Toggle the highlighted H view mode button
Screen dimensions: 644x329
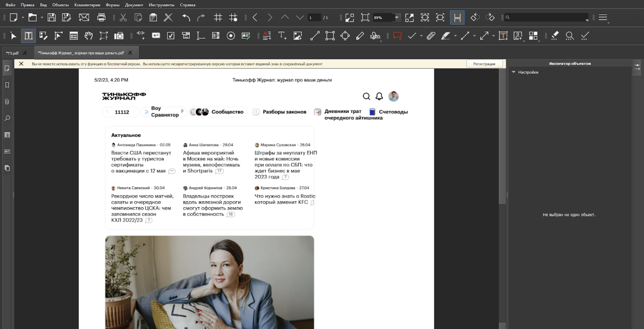pos(457,17)
